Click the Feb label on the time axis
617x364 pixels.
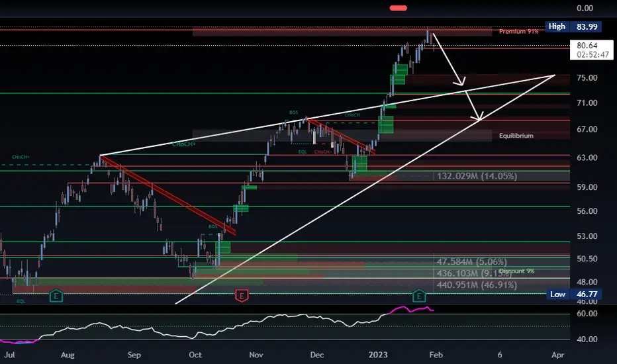[436, 355]
